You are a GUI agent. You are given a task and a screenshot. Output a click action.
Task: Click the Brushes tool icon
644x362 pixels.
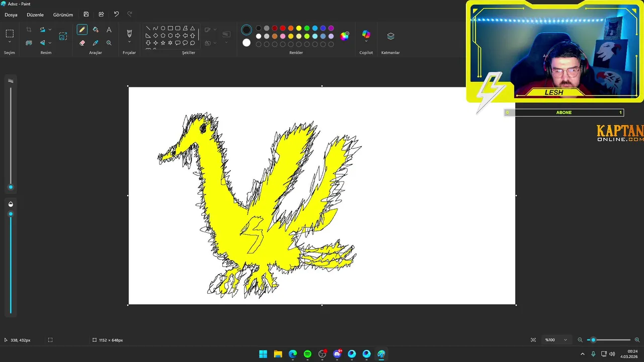(129, 33)
